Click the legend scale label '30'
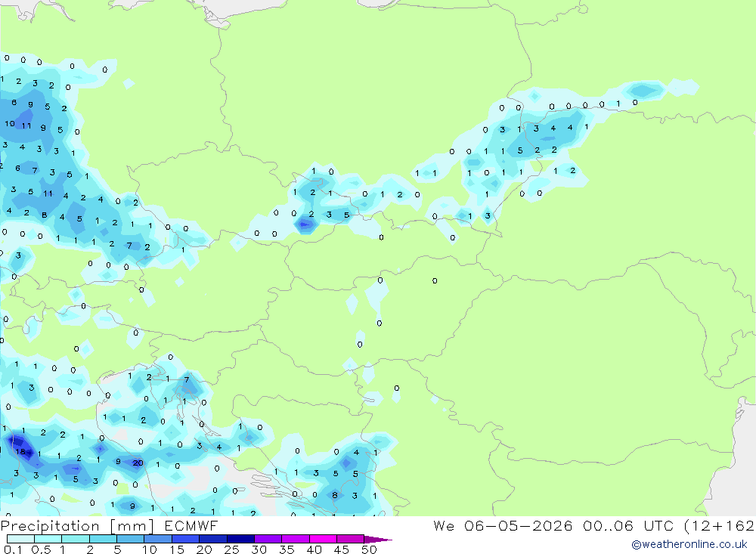The height and width of the screenshot is (554, 756). [x=259, y=549]
